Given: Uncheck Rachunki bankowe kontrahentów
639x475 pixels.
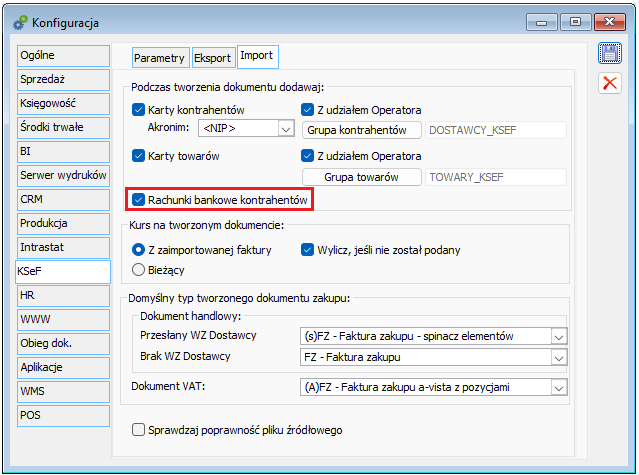Looking at the screenshot, I should [x=139, y=201].
